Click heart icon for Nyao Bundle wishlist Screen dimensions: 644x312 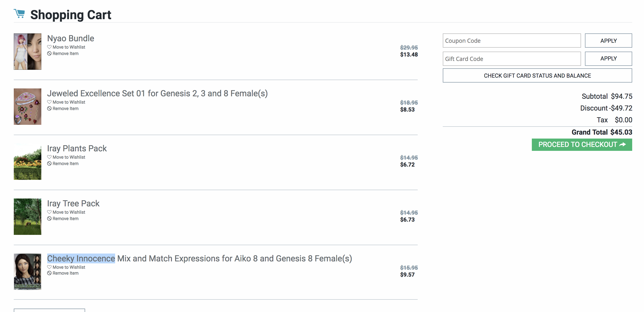tap(49, 47)
